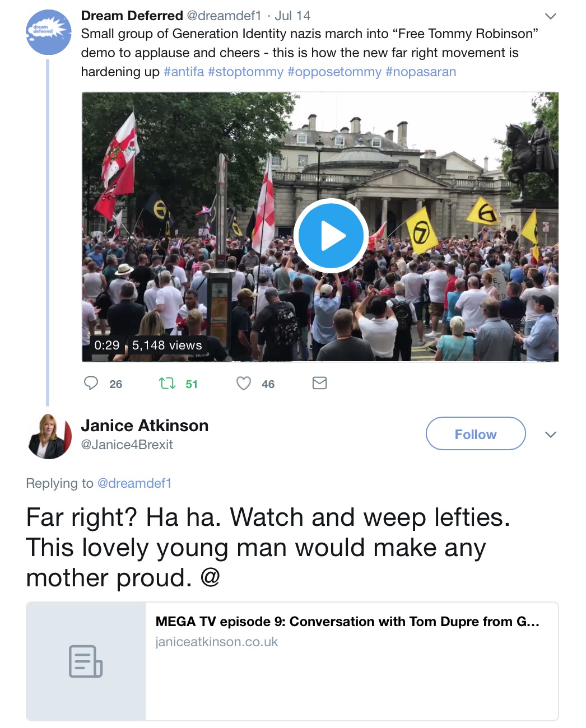Click the article document icon in link card
The height and width of the screenshot is (728, 586).
pos(86,661)
